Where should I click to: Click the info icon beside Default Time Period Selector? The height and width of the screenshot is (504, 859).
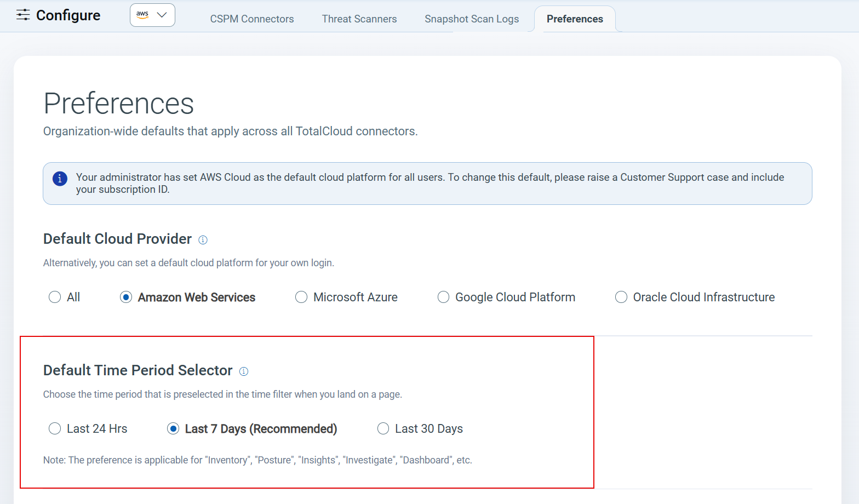(x=244, y=371)
